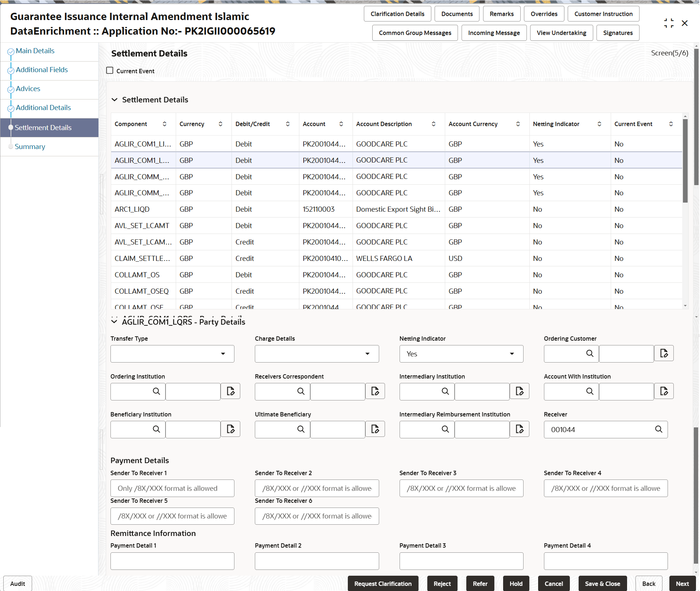Click Intermediary Institution details edit icon
The height and width of the screenshot is (591, 700).
coord(520,391)
